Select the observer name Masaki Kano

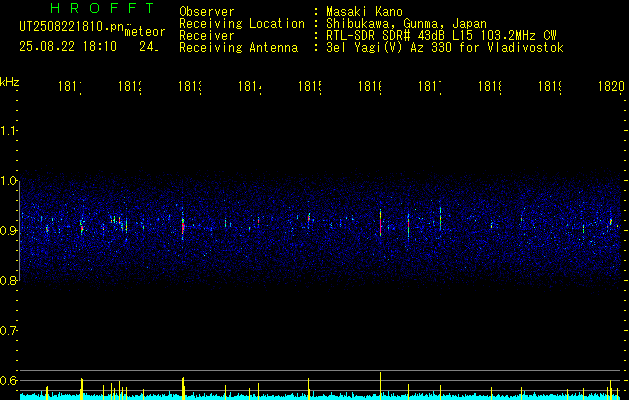point(364,12)
